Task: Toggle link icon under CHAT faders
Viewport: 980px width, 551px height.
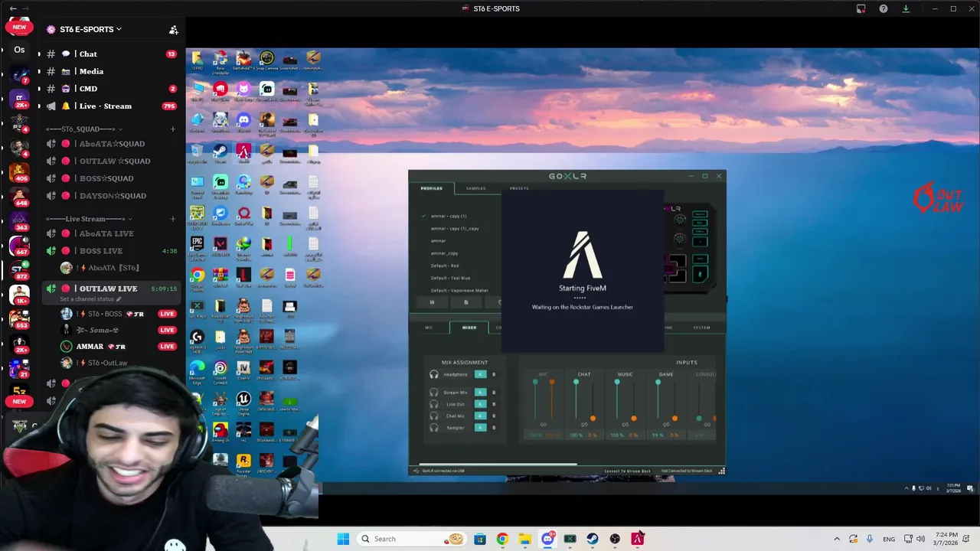Action: coord(584,425)
